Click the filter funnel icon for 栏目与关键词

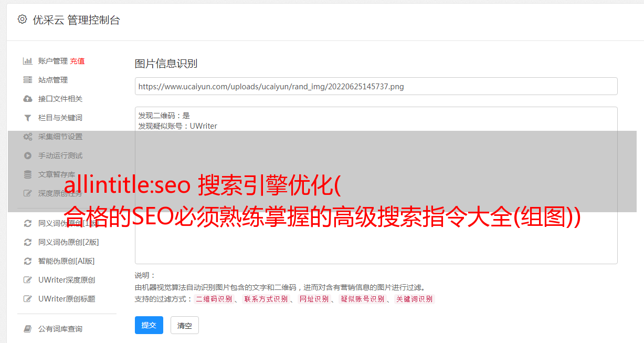click(28, 118)
